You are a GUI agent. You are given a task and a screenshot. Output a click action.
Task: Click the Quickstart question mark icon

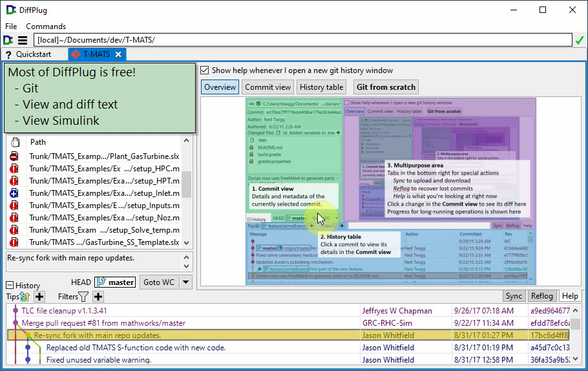tap(8, 54)
